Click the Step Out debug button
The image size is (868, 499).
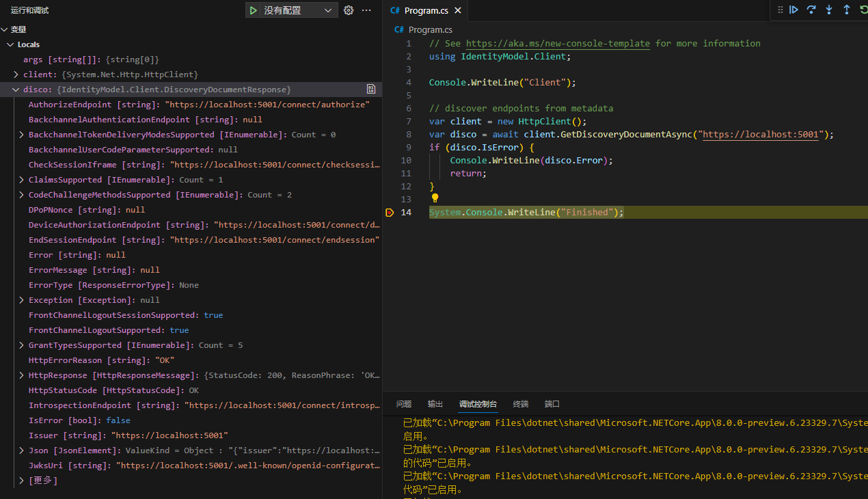tap(847, 10)
